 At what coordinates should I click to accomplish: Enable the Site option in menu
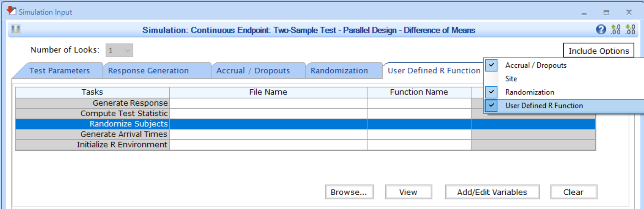point(511,79)
